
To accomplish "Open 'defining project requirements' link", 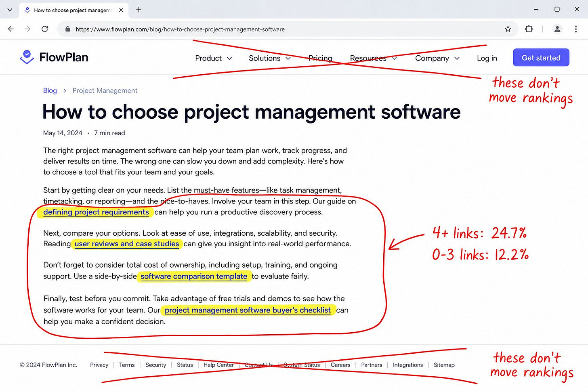I will tap(96, 212).
